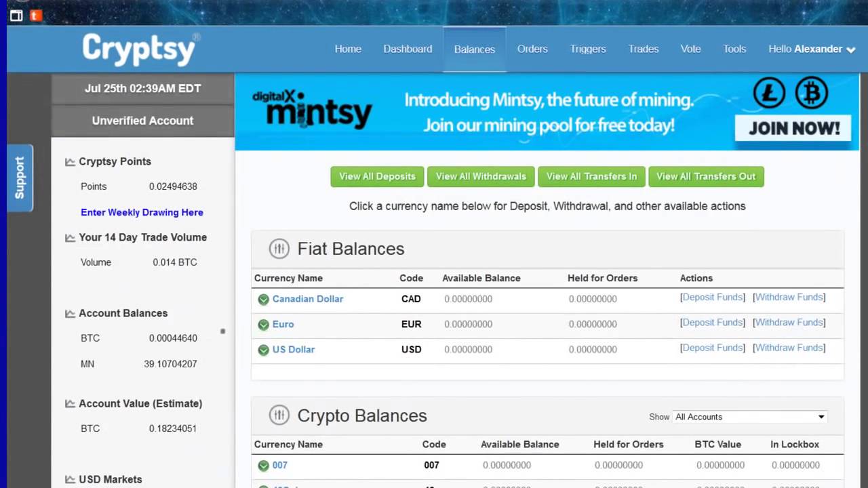The image size is (868, 488).
Task: Click the Crypto Balances header icon
Action: coord(279,415)
